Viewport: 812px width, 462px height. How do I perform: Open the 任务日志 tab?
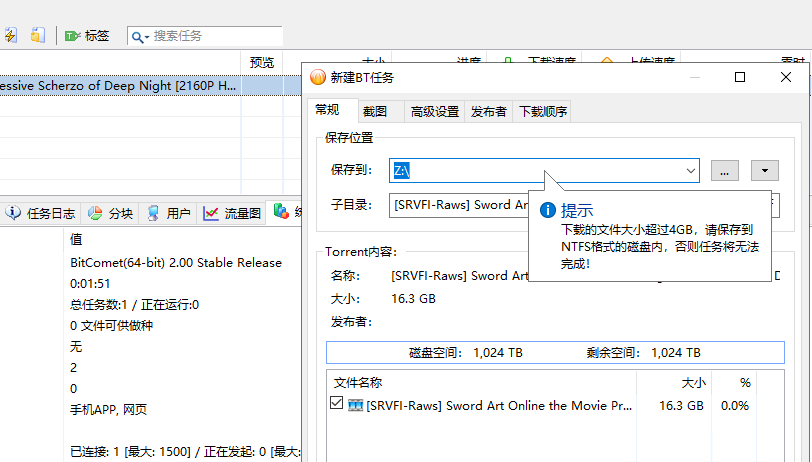click(40, 213)
